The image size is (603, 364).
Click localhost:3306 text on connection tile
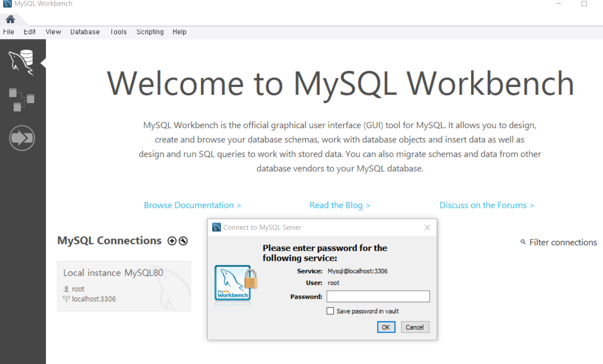(94, 299)
